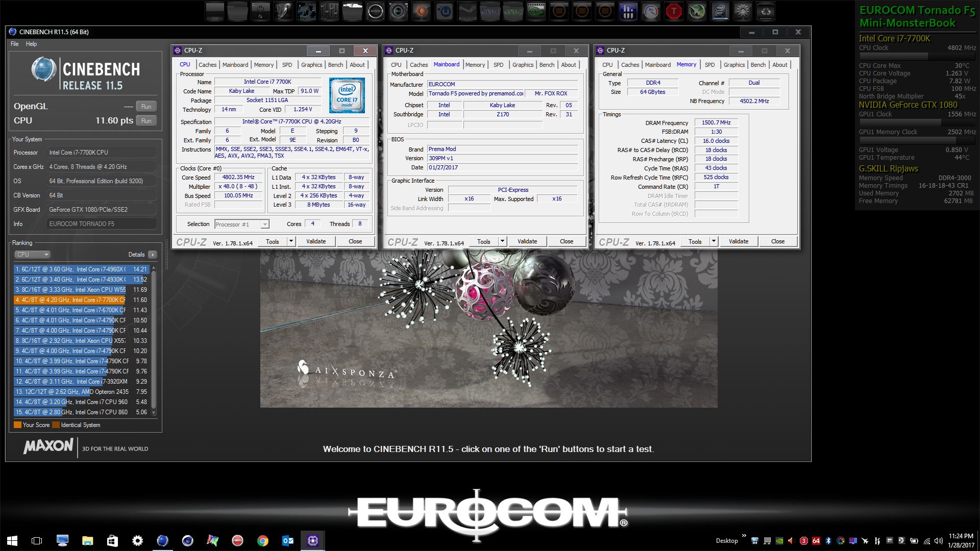Click Validate in the Memory CPU-Z window
Image resolution: width=980 pixels, height=551 pixels.
pos(739,241)
